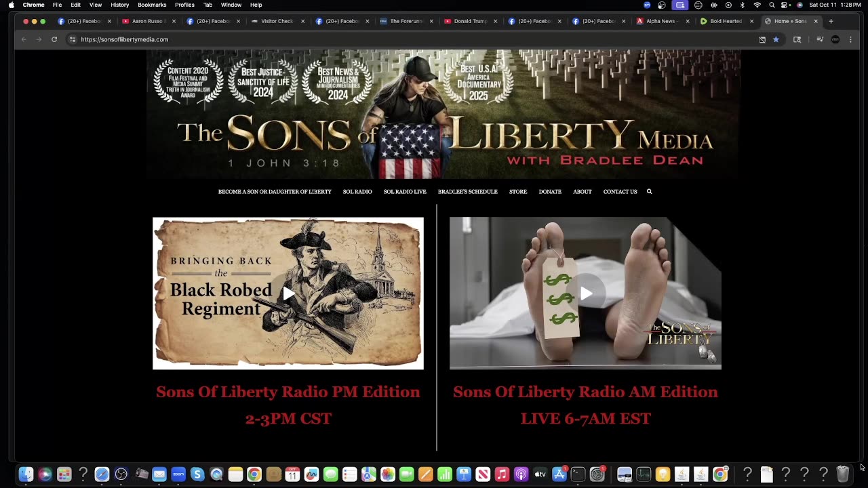Open Spotlight search in menu bar
The image size is (868, 488).
(x=772, y=5)
